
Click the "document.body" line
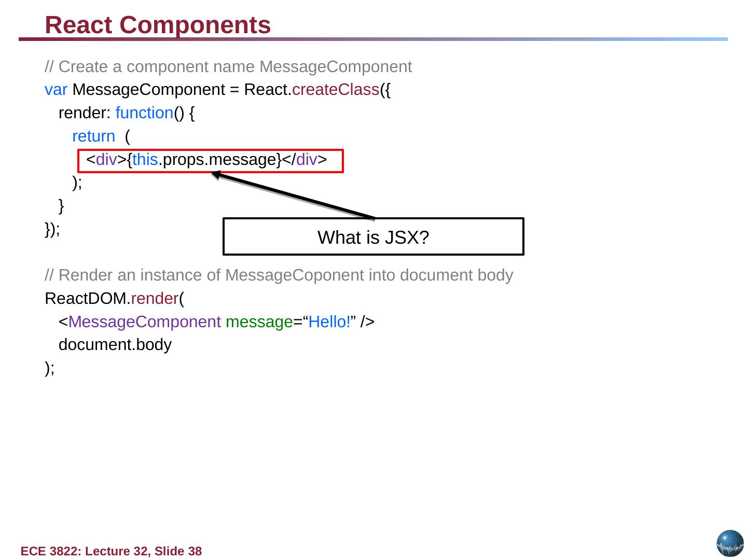[115, 345]
